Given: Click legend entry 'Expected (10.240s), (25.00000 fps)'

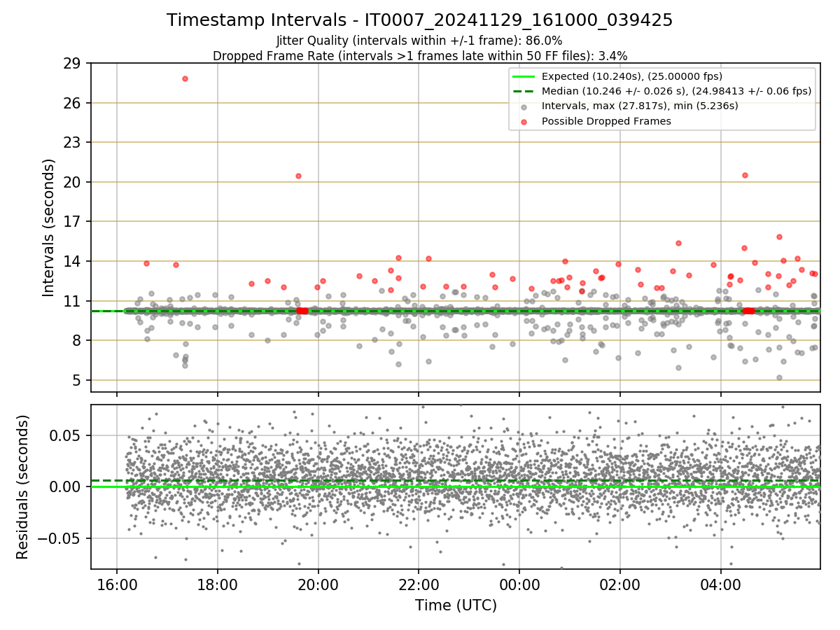Looking at the screenshot, I should [632, 76].
